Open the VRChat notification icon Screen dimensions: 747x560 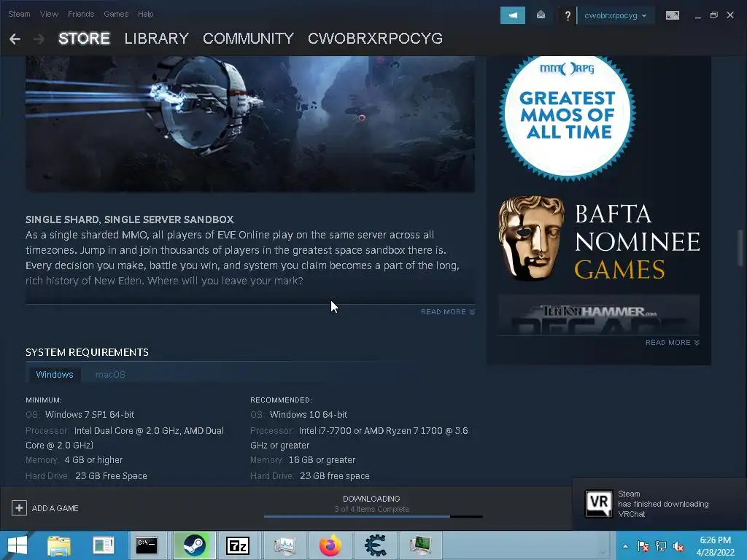(599, 503)
